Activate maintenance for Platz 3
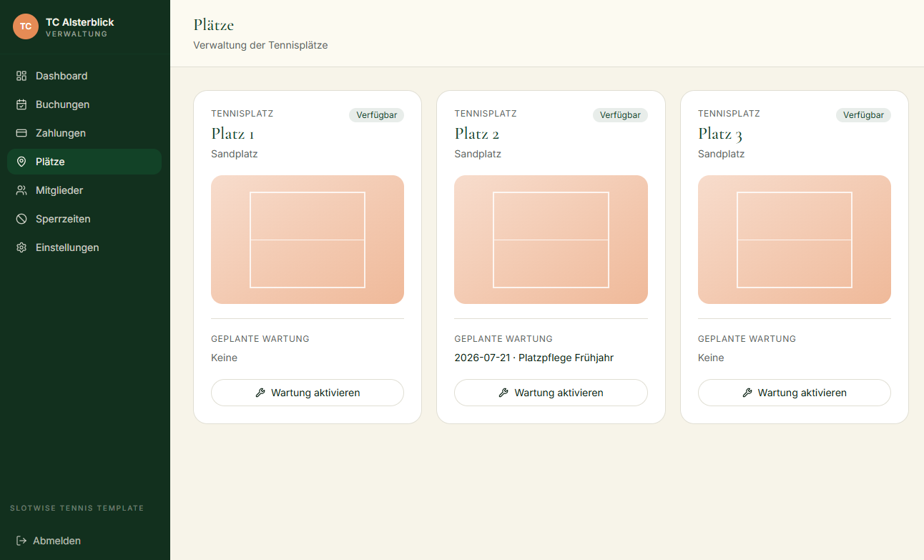Viewport: 924px width, 560px height. click(794, 393)
